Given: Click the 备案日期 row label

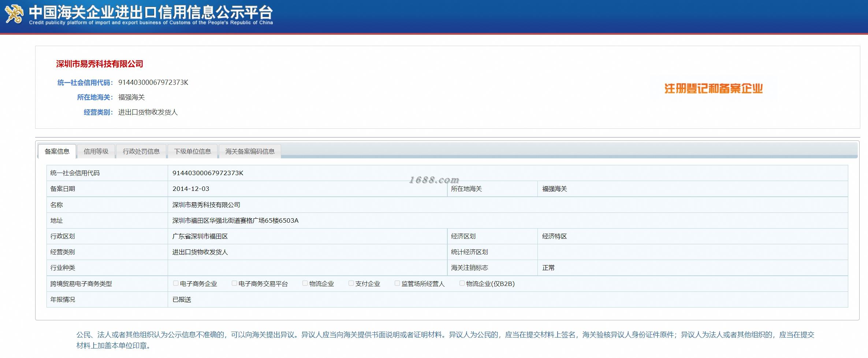Looking at the screenshot, I should (63, 189).
